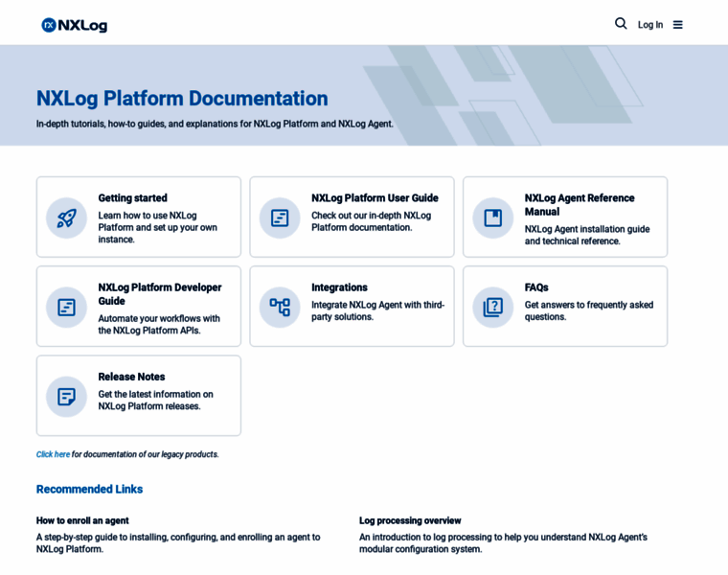Open NXLog Platform Developer Guide title

tap(160, 294)
